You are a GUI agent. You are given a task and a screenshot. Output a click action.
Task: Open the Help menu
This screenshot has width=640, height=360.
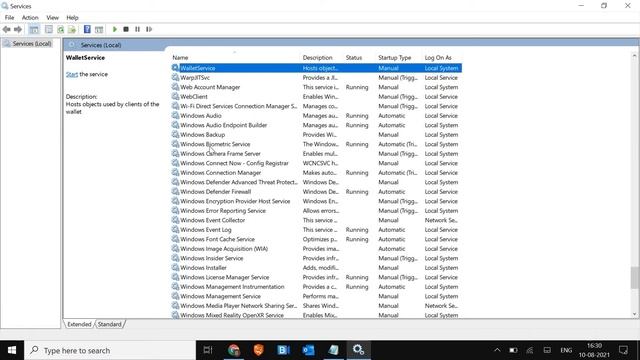pos(72,18)
